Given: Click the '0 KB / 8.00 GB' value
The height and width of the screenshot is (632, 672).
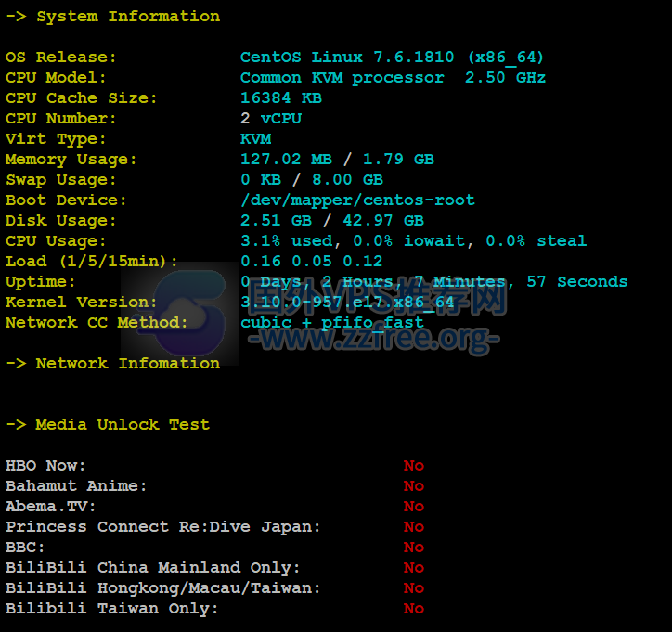Looking at the screenshot, I should (x=312, y=179).
